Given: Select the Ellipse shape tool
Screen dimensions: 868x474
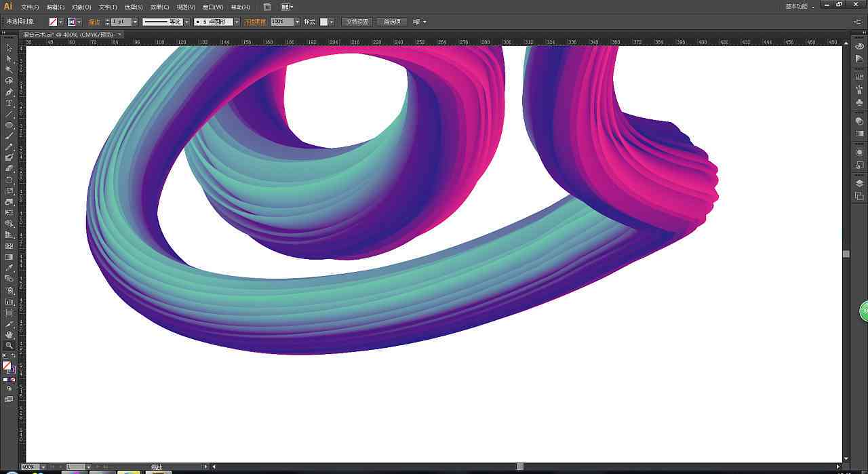Looking at the screenshot, I should tap(9, 125).
